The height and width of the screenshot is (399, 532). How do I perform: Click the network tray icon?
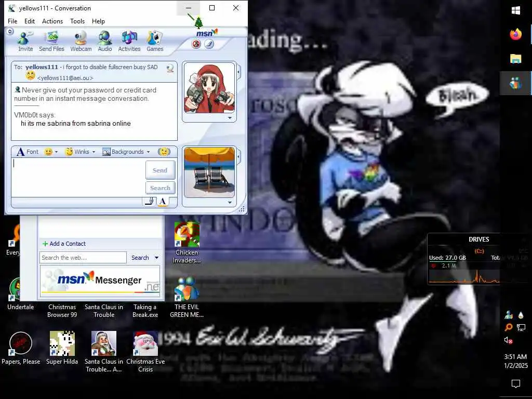[x=521, y=327]
